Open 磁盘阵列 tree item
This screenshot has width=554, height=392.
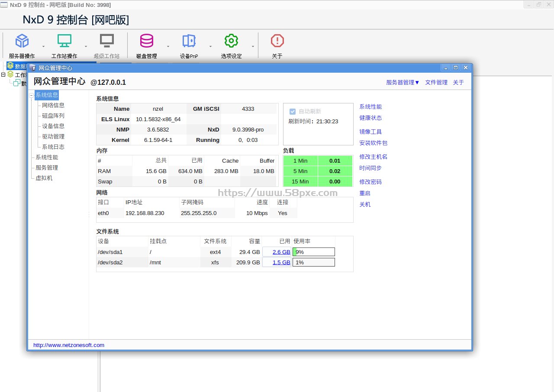(53, 116)
